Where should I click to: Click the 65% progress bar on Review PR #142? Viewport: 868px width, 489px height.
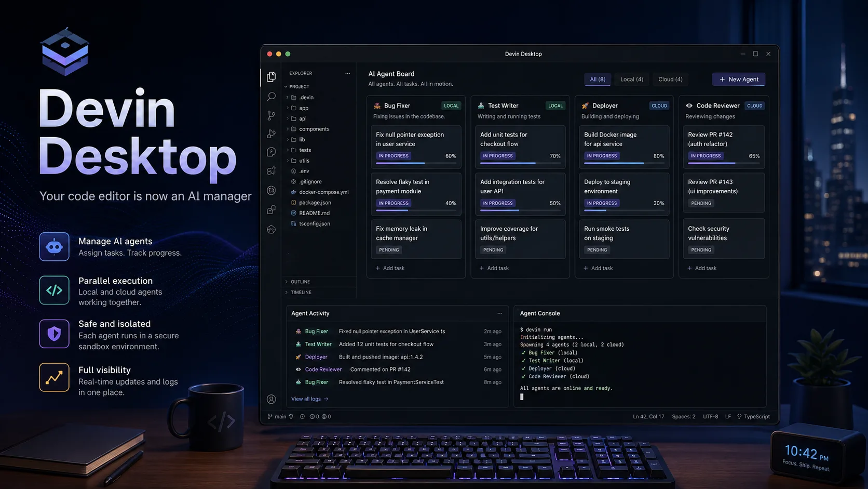pyautogui.click(x=724, y=163)
